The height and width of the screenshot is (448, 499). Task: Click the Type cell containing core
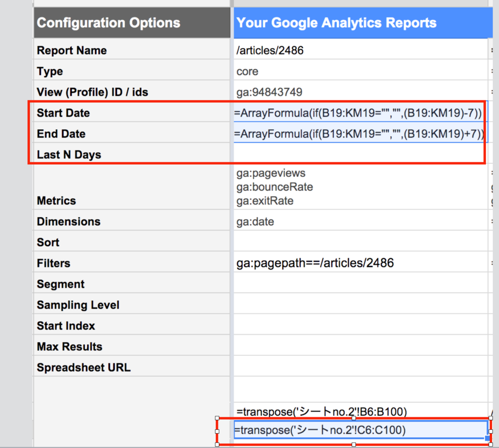pyautogui.click(x=361, y=71)
